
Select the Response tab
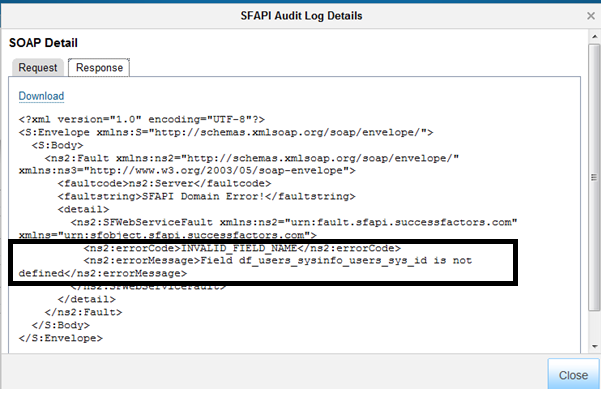tap(99, 67)
